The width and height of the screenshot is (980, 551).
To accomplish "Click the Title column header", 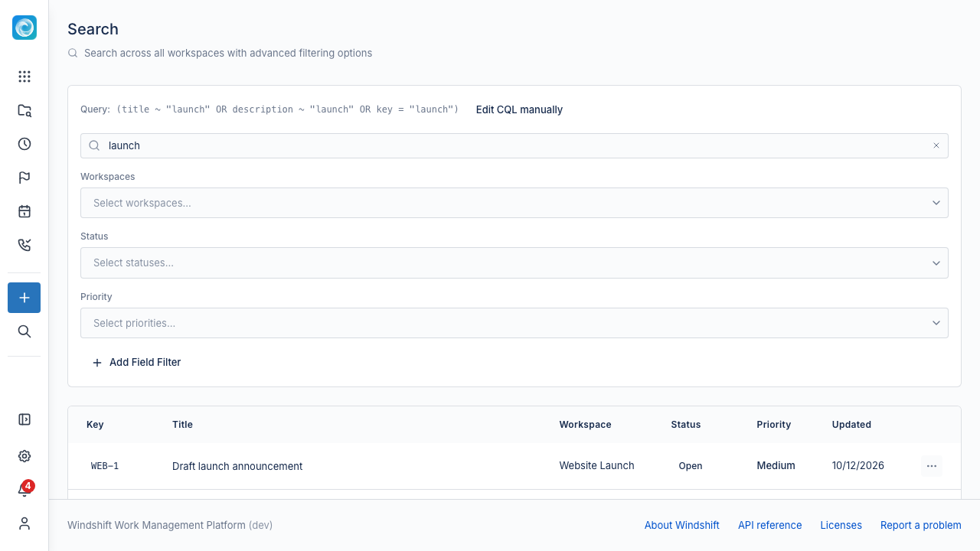I will pyautogui.click(x=182, y=425).
